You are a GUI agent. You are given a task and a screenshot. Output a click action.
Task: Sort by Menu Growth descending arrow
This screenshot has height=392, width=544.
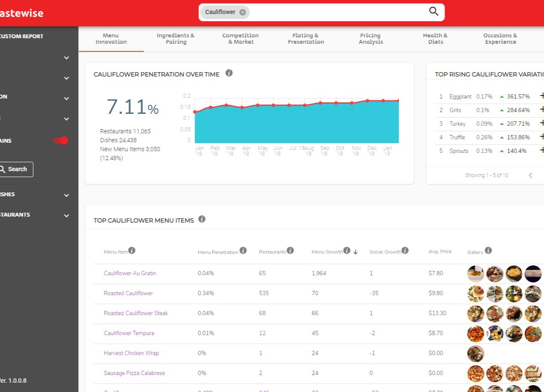[x=356, y=252]
